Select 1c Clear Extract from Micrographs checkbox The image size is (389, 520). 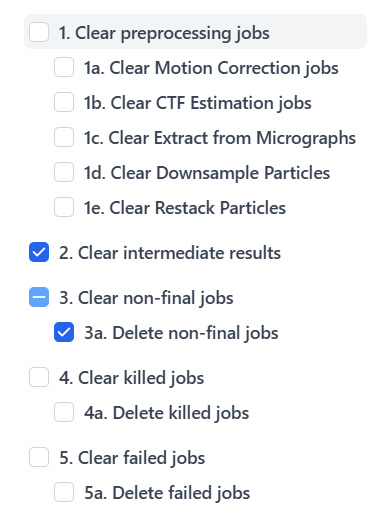[64, 137]
